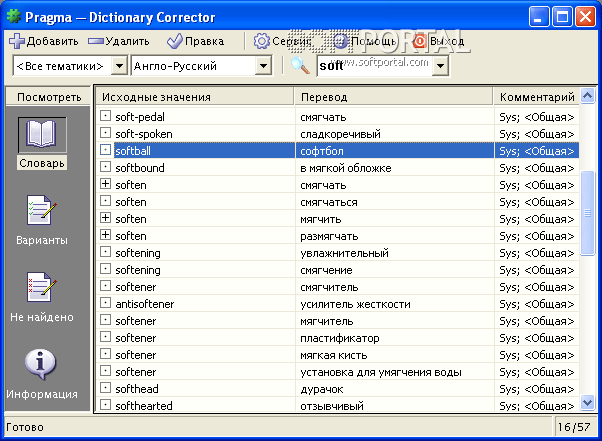Click the node box of softball row
Image resolution: width=602 pixels, height=441 pixels.
point(105,150)
